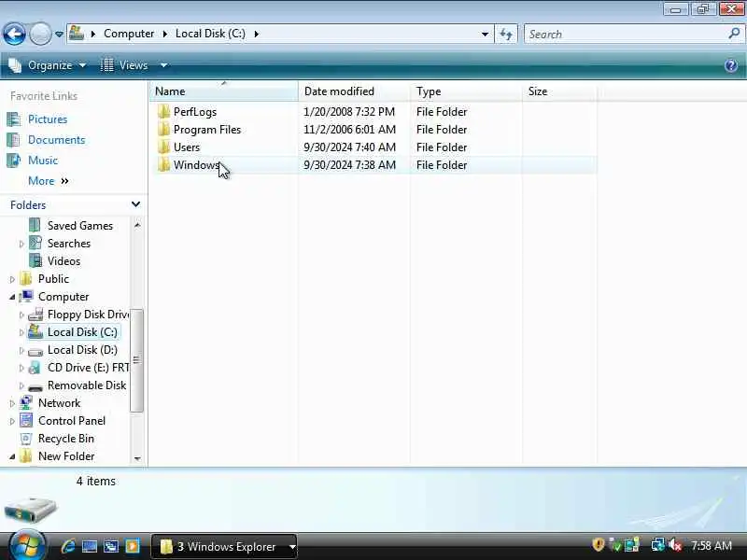Screen dimensions: 747x560
Task: Click the folder tree scrollbar down arrow
Action: [x=137, y=458]
